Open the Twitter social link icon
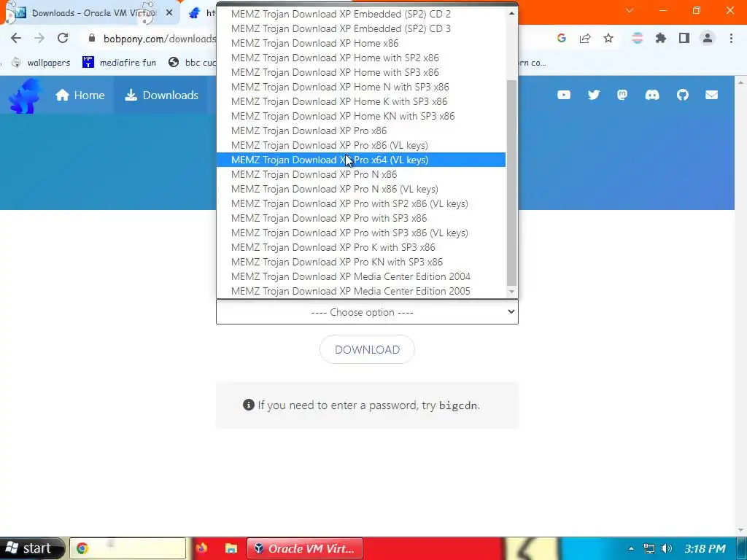The image size is (747, 560). point(594,96)
